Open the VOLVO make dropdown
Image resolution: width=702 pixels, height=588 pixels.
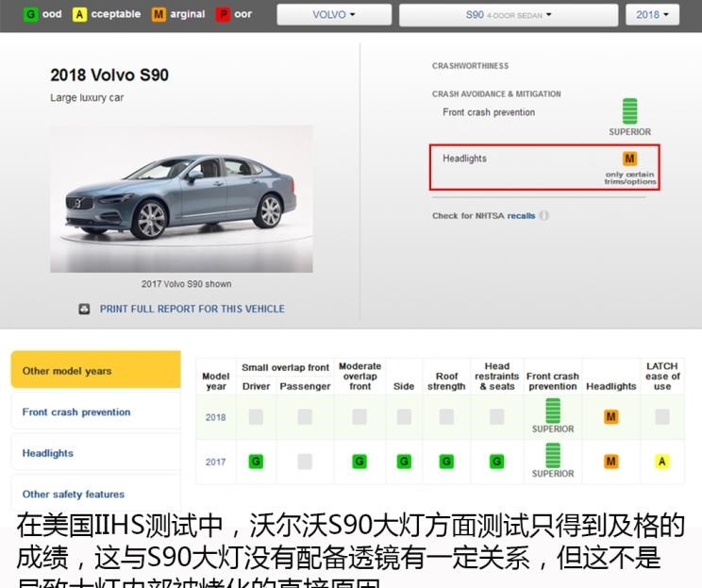pos(334,15)
